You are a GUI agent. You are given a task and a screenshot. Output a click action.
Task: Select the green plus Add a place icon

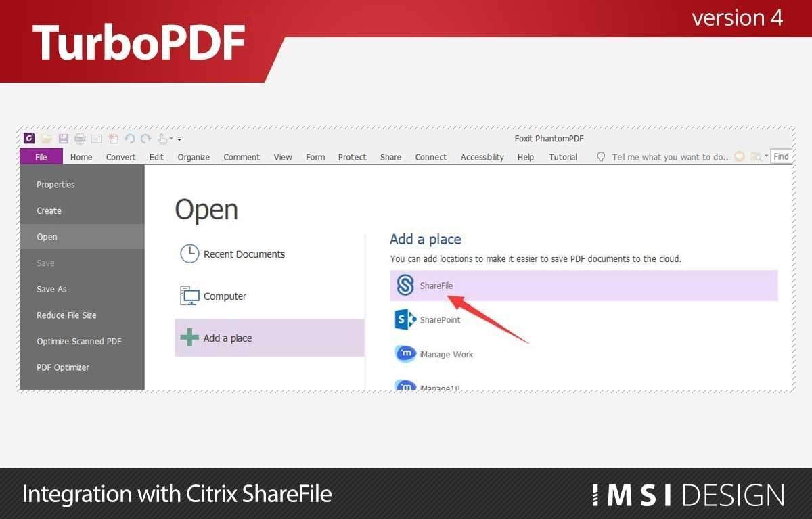[189, 338]
